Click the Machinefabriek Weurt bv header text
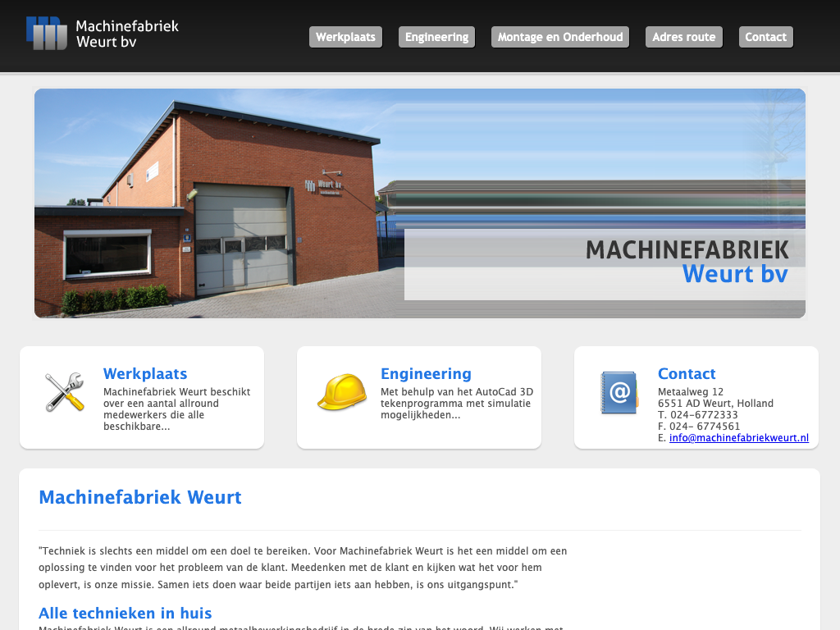840x630 pixels. tap(127, 34)
